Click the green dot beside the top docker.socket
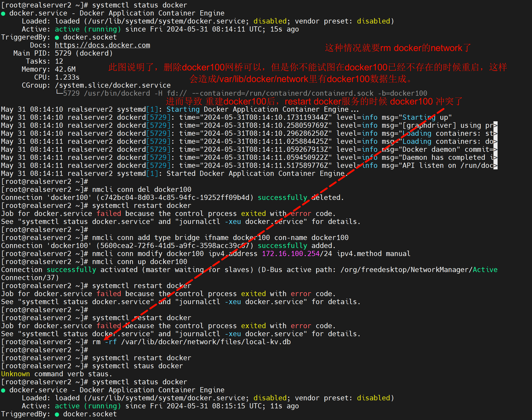The image size is (532, 420). (x=57, y=37)
